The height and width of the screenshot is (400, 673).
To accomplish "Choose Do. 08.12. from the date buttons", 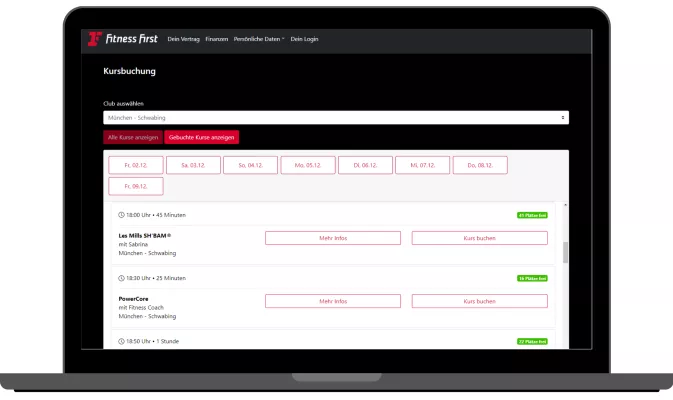I will coord(480,165).
